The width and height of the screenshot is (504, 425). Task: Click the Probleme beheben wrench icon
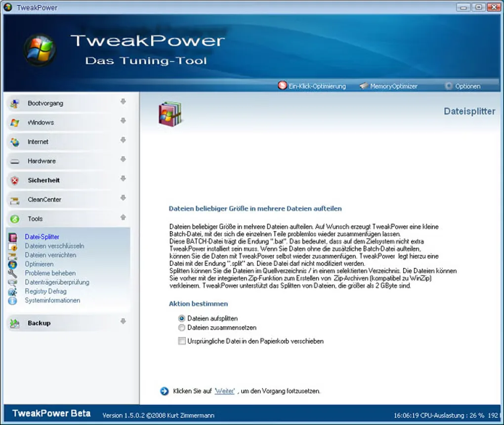[x=12, y=274]
